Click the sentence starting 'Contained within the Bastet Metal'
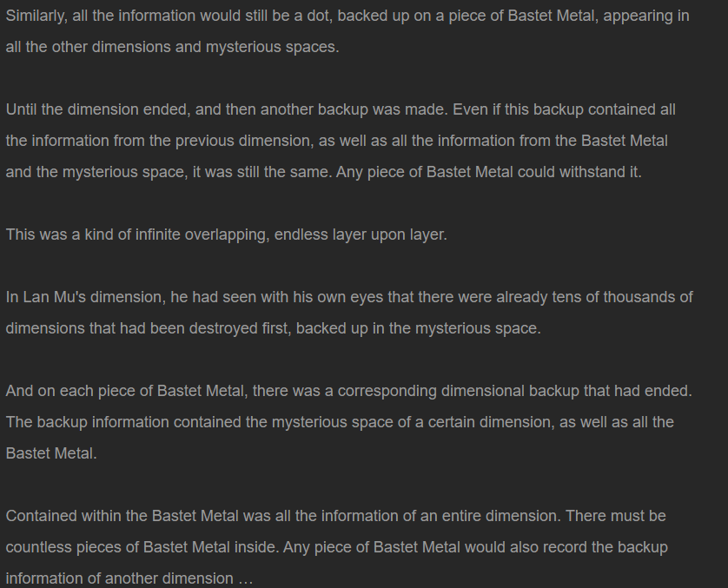728x588 pixels. 282,516
